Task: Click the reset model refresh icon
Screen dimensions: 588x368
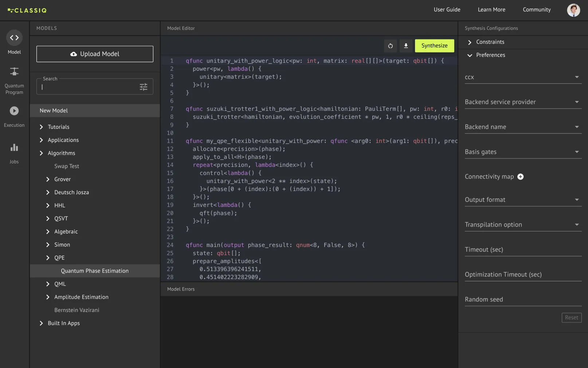Action: (x=390, y=46)
